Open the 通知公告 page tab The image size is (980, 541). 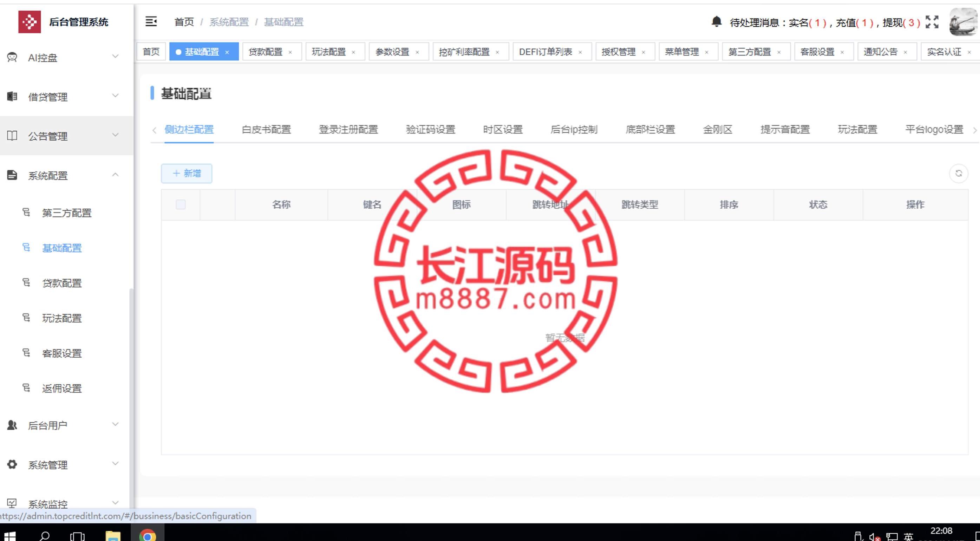click(x=887, y=52)
